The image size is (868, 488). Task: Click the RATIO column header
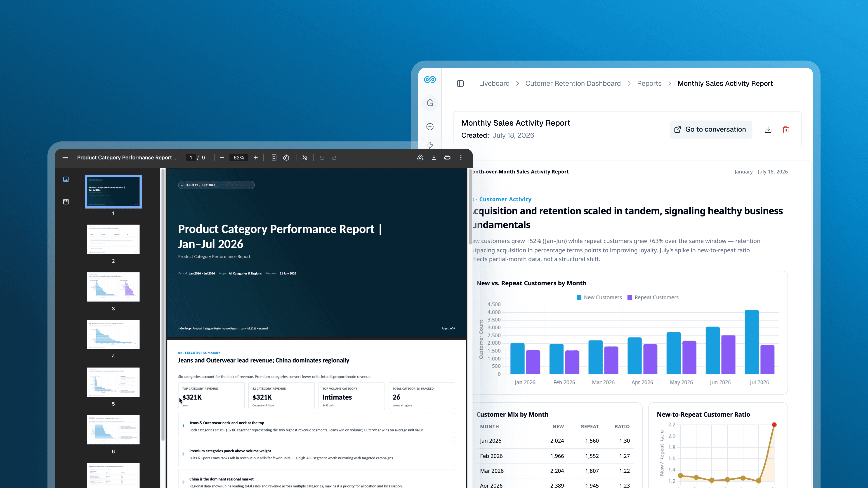(x=622, y=426)
